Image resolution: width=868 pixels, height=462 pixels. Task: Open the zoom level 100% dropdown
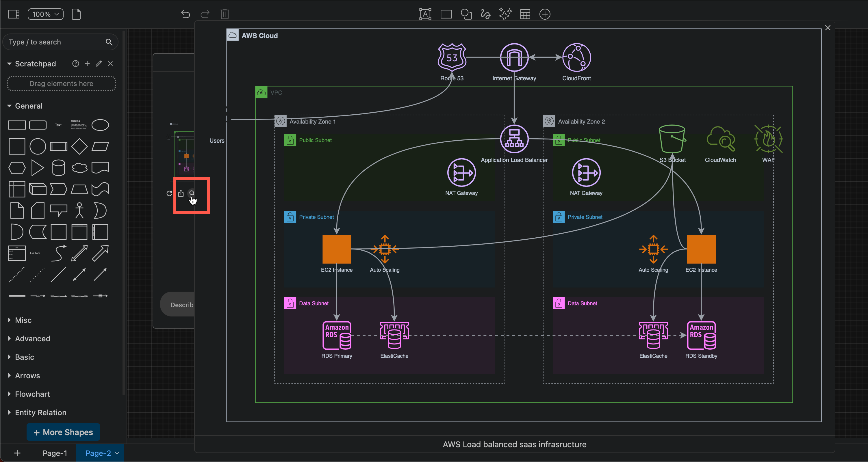(x=45, y=14)
